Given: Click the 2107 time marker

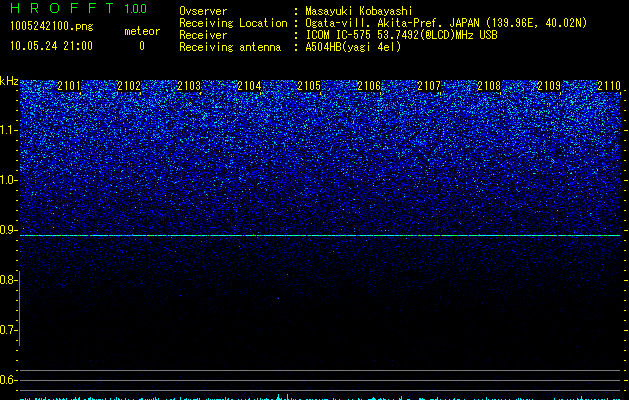Looking at the screenshot, I should tap(429, 85).
